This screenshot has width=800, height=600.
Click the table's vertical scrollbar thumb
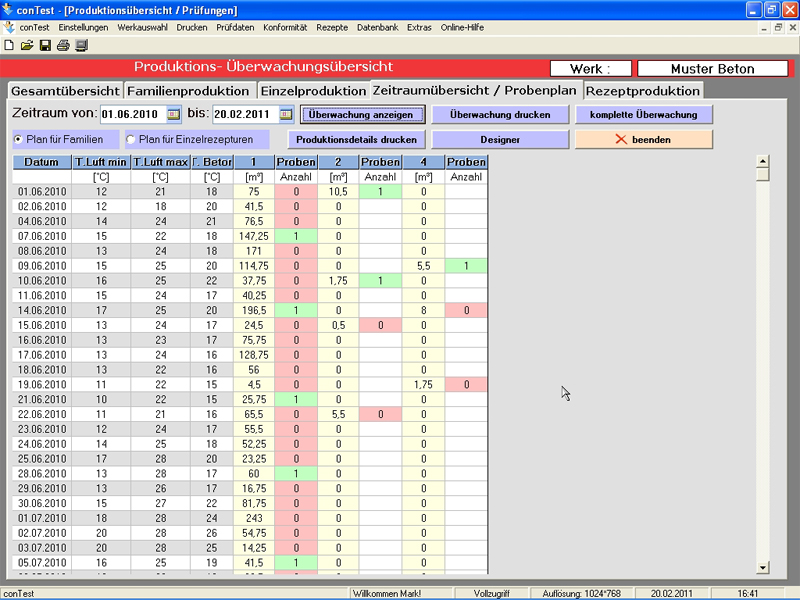point(763,174)
